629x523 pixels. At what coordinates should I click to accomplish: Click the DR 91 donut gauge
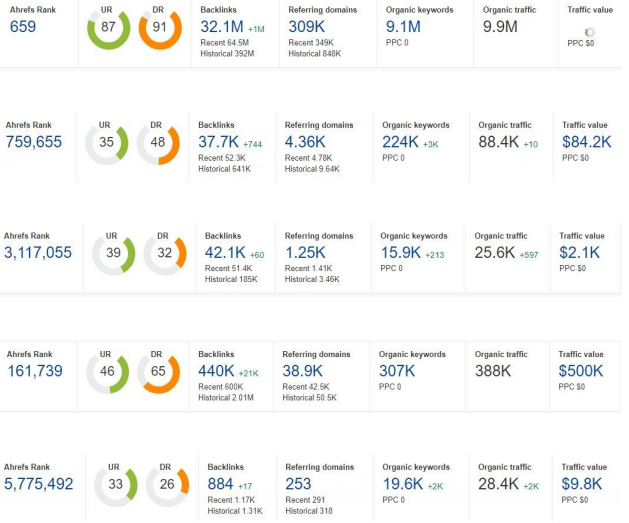tap(160, 29)
